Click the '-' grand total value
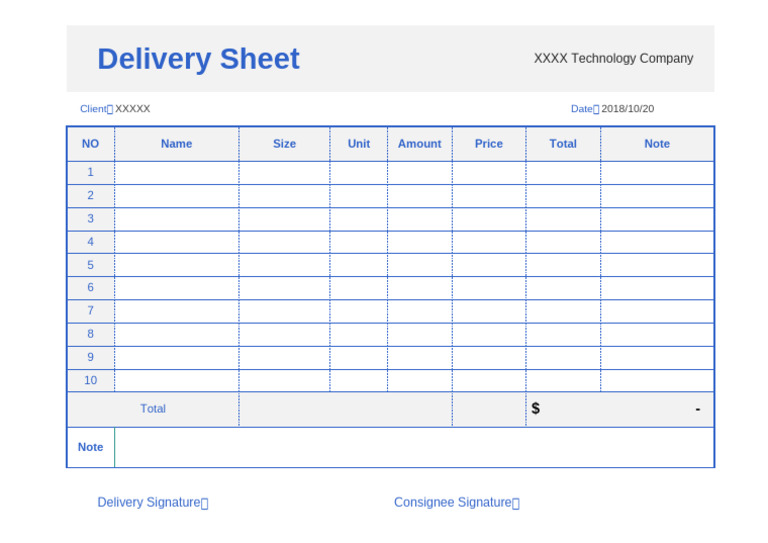The width and height of the screenshot is (768, 543). click(697, 409)
